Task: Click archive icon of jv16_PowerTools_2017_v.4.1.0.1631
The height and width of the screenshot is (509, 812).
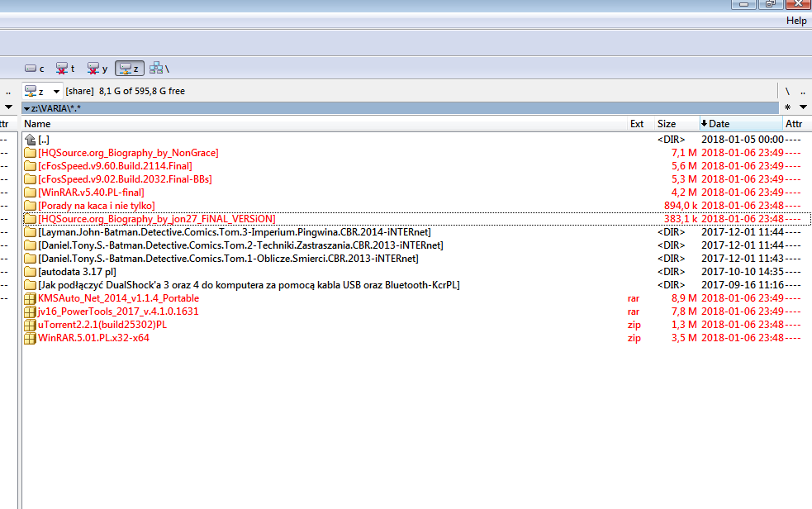Action: pyautogui.click(x=30, y=312)
